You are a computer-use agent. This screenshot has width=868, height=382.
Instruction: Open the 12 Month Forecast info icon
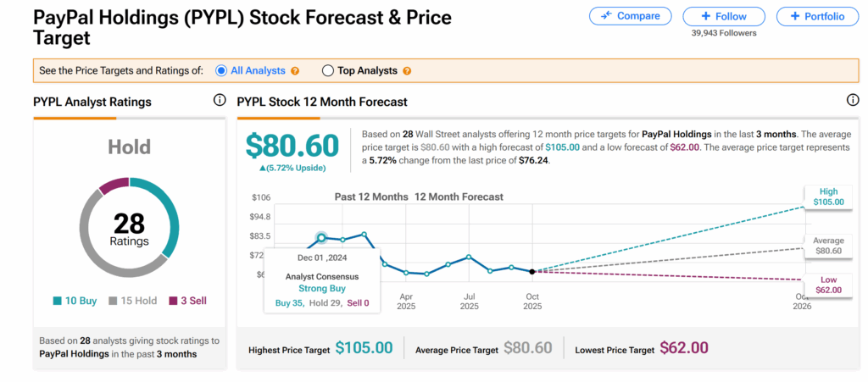tap(853, 101)
